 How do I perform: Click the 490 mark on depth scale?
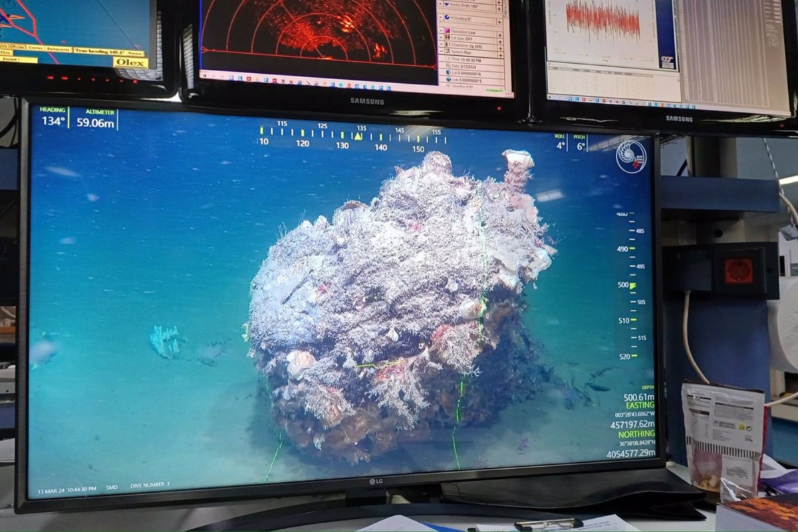(x=622, y=249)
